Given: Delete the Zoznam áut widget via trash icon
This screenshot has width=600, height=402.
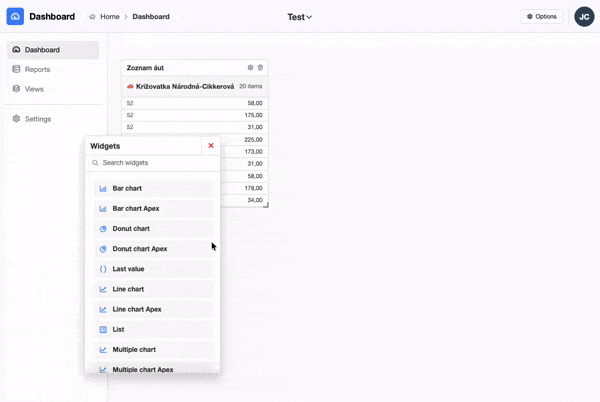Looking at the screenshot, I should click(261, 68).
